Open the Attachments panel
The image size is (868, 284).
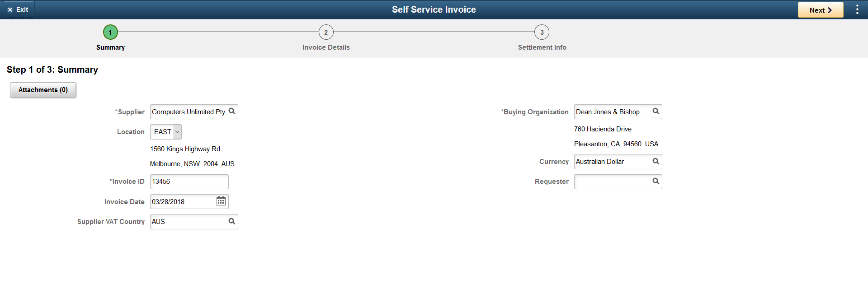42,89
